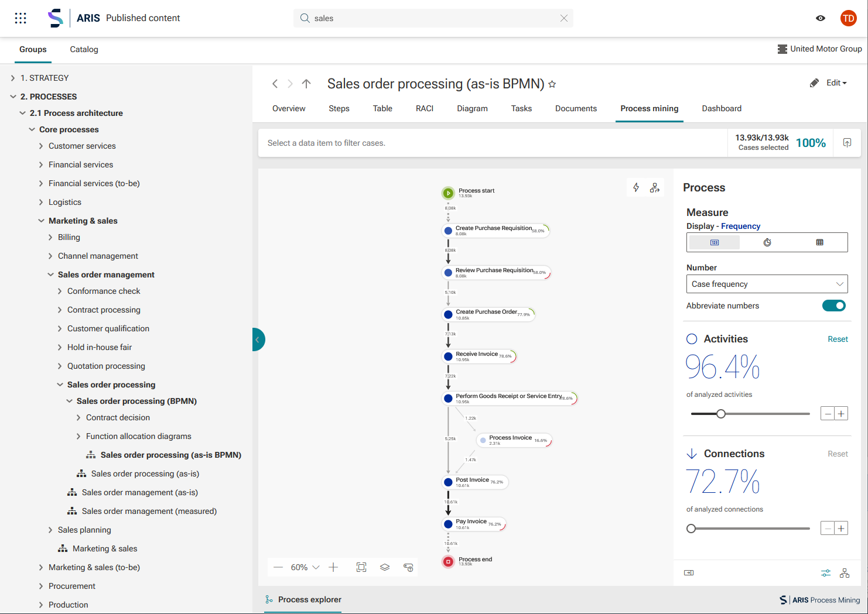Open the application launcher grid icon

[20, 18]
